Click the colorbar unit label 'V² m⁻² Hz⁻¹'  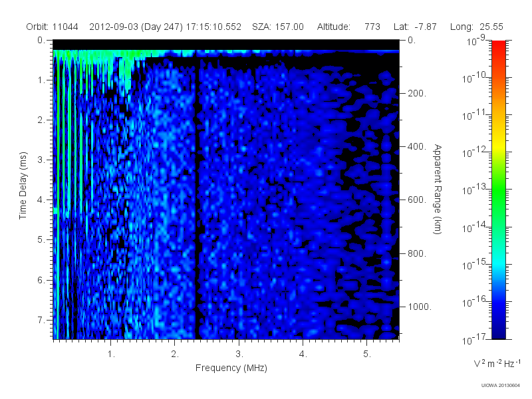click(497, 363)
